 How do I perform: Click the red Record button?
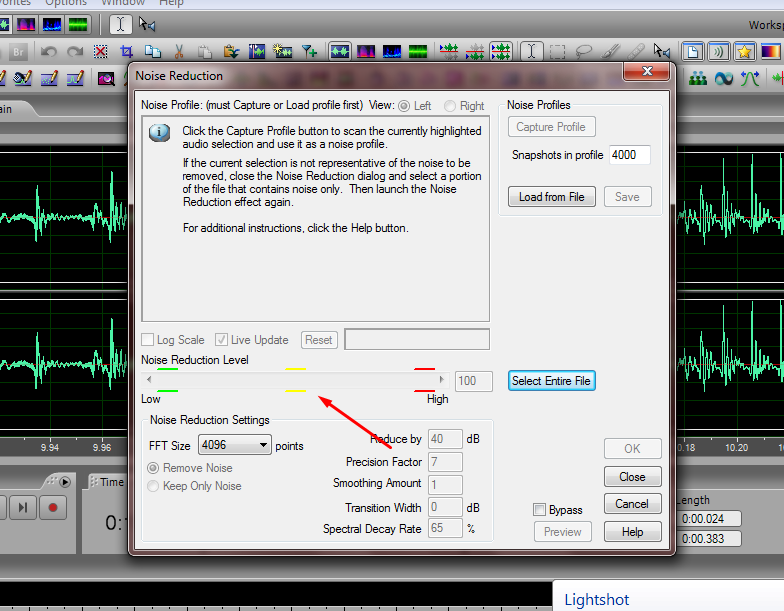(x=52, y=508)
